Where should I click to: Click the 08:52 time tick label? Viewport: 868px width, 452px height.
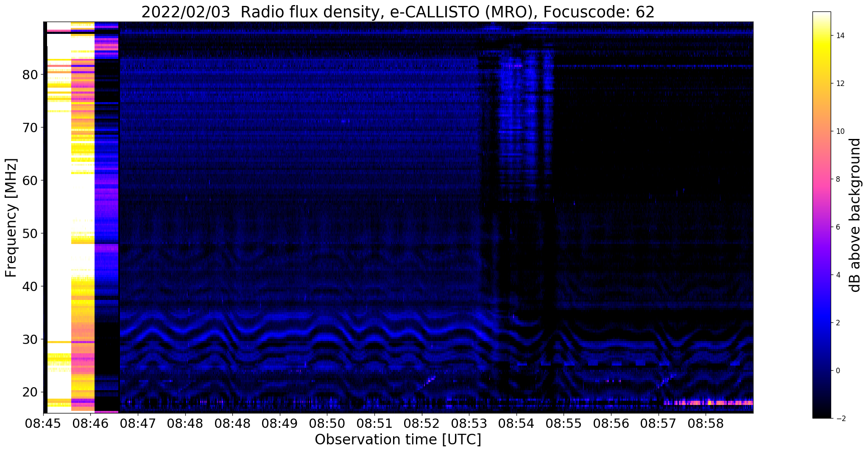pyautogui.click(x=422, y=424)
